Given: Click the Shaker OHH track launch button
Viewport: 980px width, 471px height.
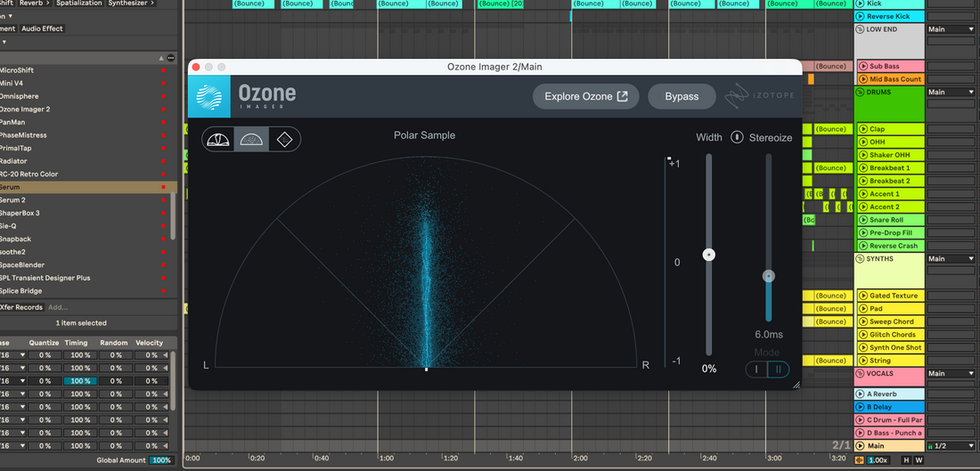Looking at the screenshot, I should 863,155.
